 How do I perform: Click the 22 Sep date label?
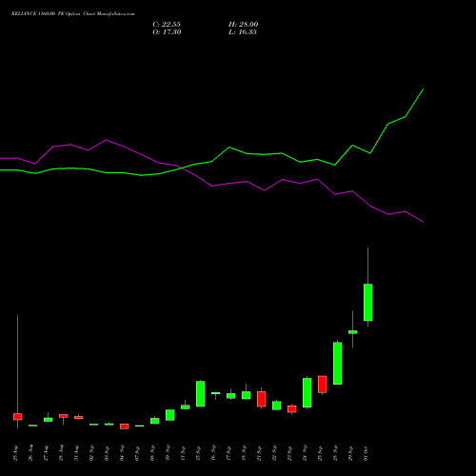point(274,453)
